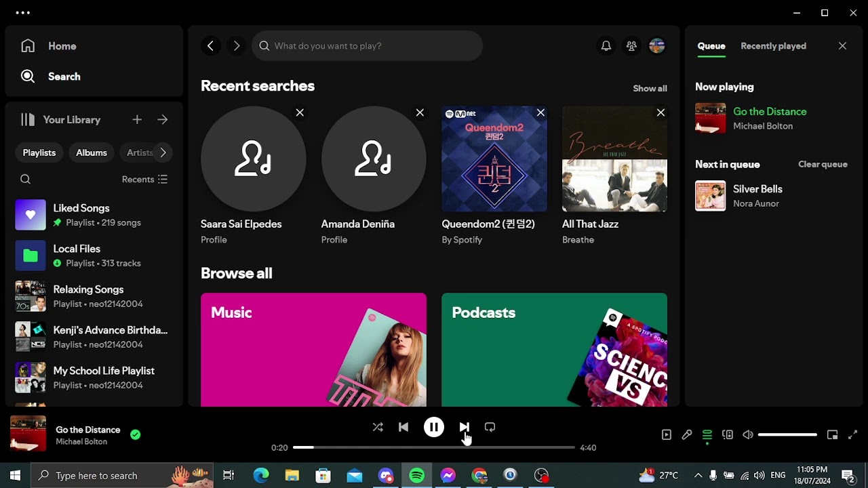
Task: Remove Queendom2 from recent searches
Action: [x=540, y=113]
